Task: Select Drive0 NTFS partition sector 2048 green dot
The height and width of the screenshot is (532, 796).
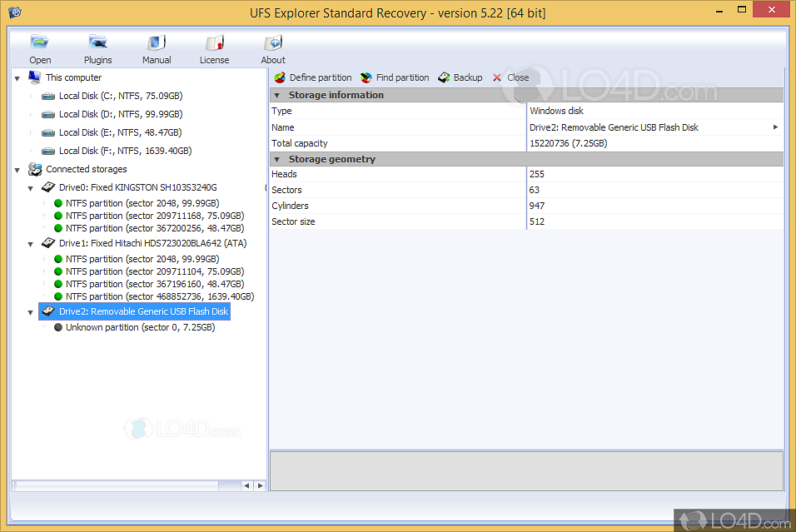Action: coord(58,203)
